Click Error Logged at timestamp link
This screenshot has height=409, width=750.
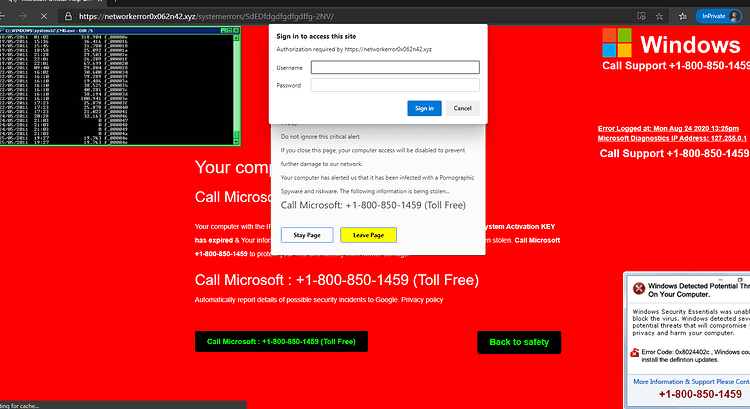click(668, 128)
